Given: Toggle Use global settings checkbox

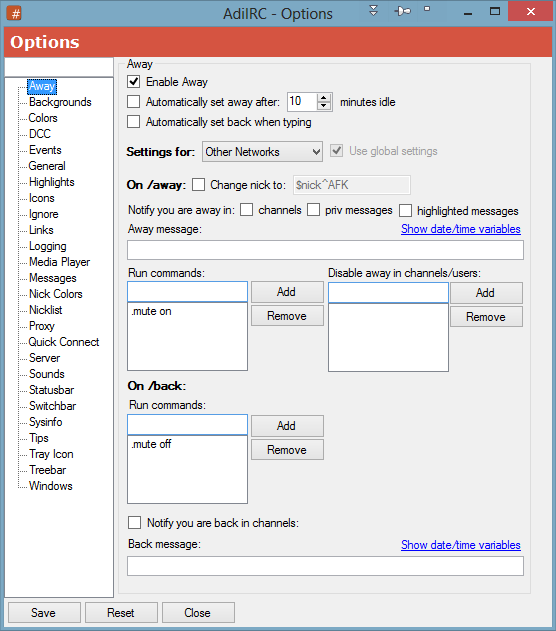Looking at the screenshot, I should (x=336, y=151).
